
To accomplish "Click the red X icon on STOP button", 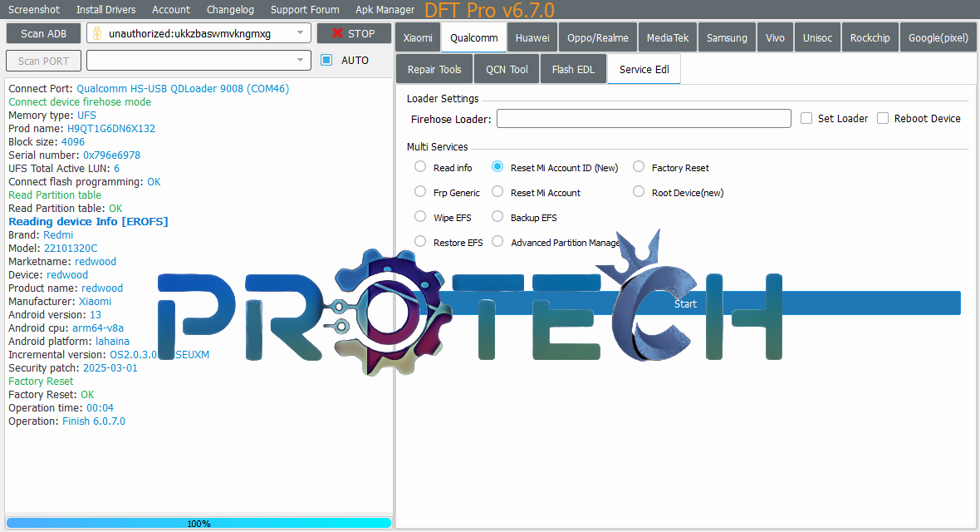I will point(337,33).
